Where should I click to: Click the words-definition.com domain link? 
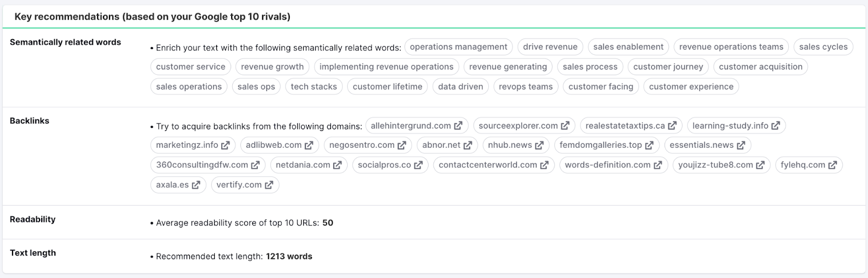(607, 165)
